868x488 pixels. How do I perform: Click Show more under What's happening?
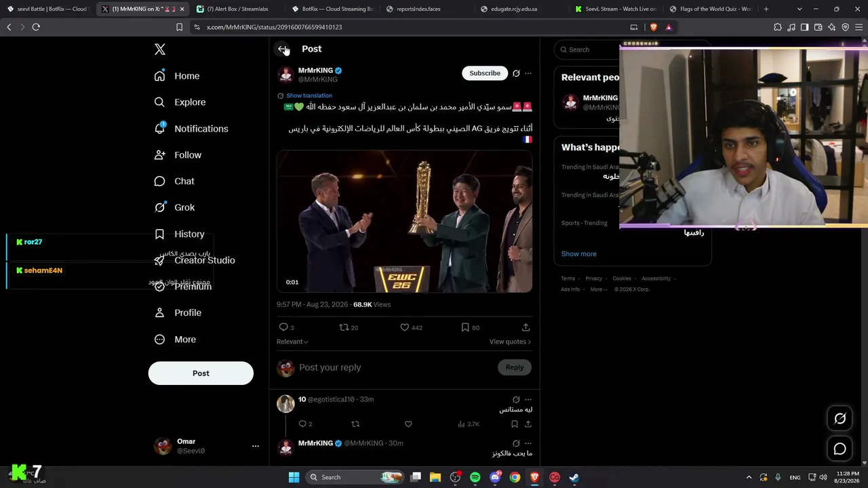tap(579, 254)
